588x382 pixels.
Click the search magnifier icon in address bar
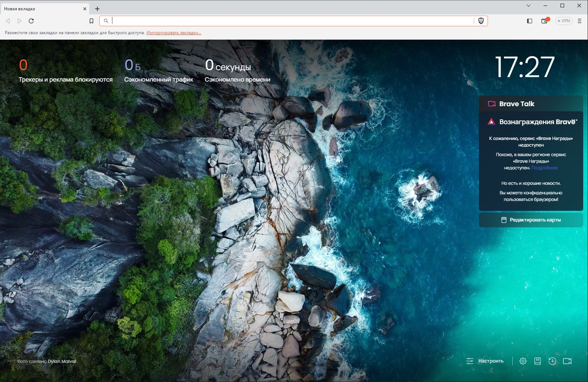tap(106, 21)
